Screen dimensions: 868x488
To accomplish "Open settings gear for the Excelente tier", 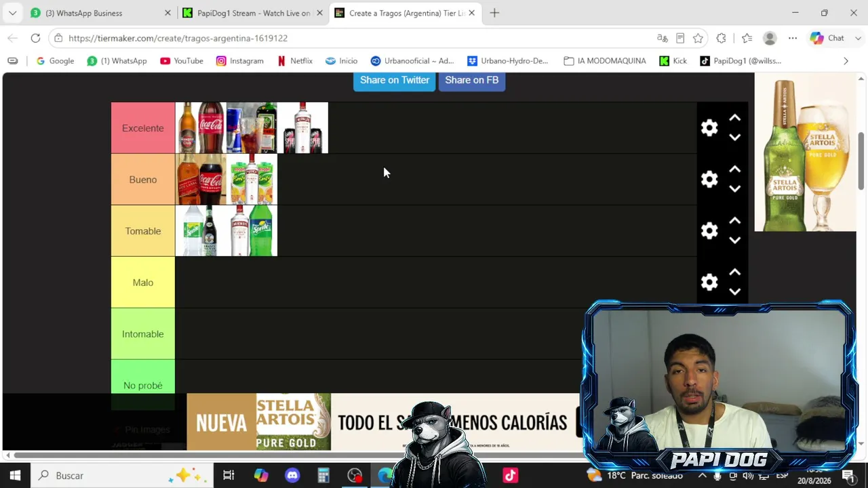I will [x=709, y=128].
